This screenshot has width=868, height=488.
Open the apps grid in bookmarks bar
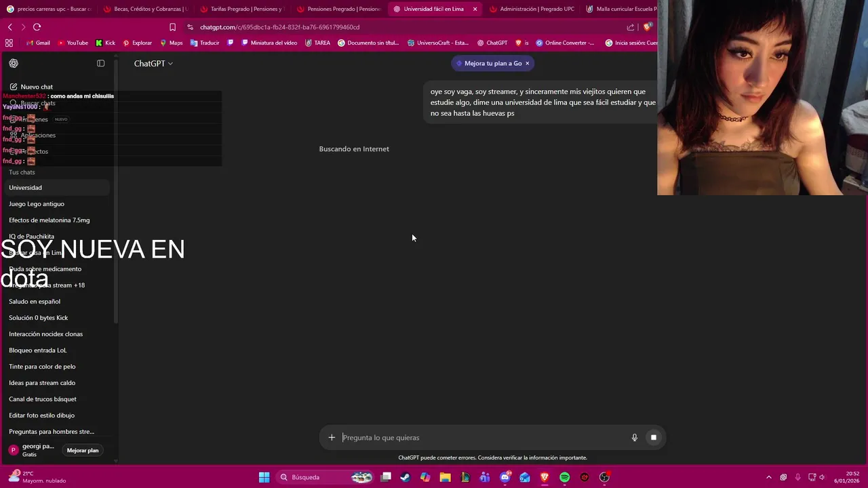click(9, 43)
